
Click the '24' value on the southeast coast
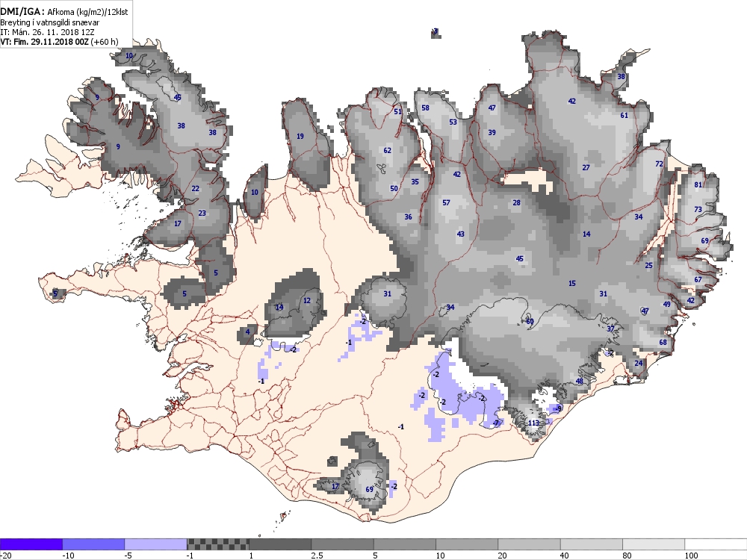[639, 364]
